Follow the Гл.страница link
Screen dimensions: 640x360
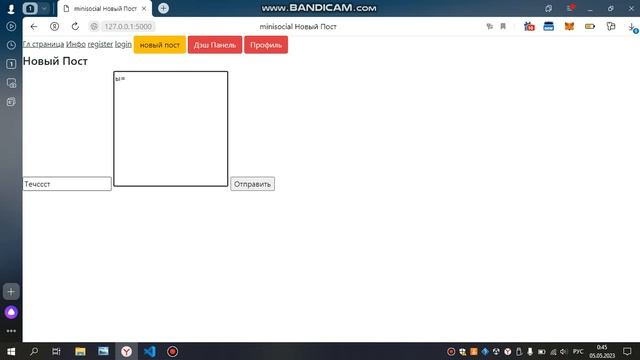pos(43,44)
